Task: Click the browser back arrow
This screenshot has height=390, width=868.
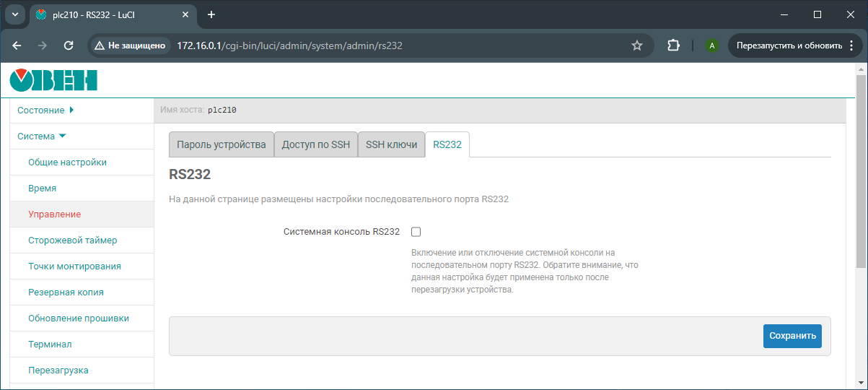Action: (x=17, y=45)
